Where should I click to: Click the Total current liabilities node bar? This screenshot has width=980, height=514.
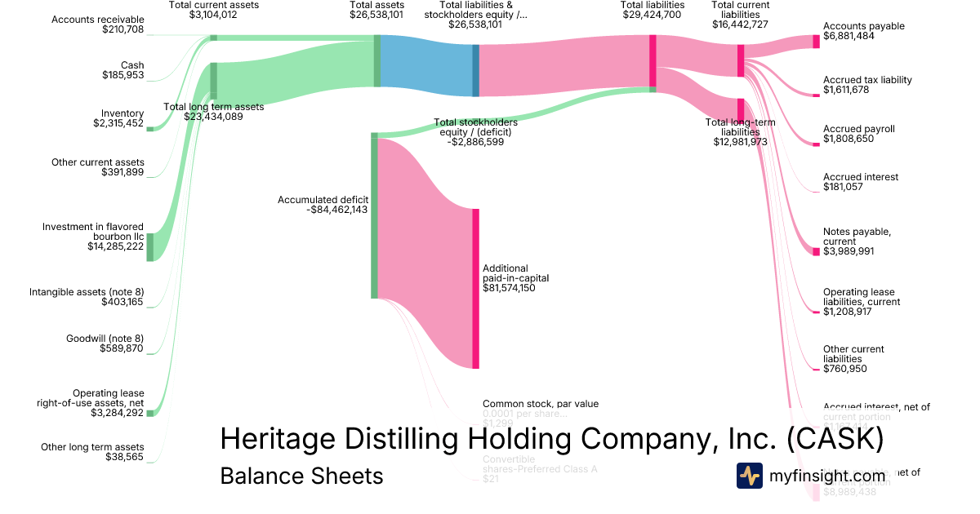pyautogui.click(x=741, y=60)
